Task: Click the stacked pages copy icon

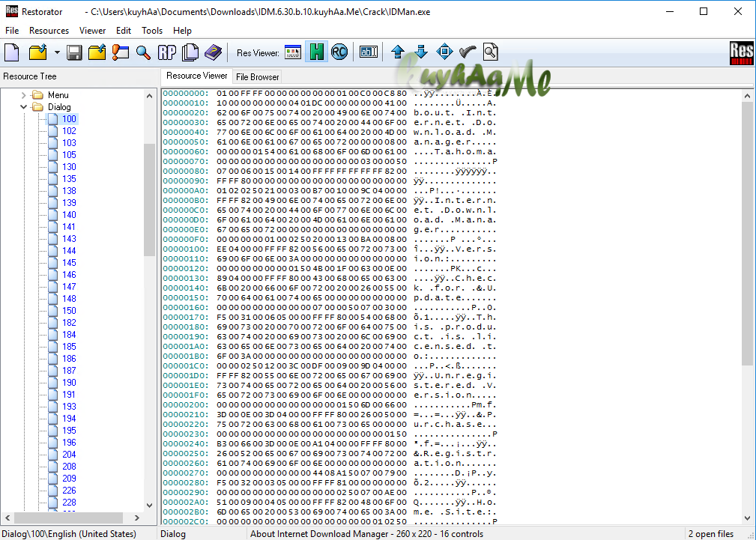Action: point(190,52)
